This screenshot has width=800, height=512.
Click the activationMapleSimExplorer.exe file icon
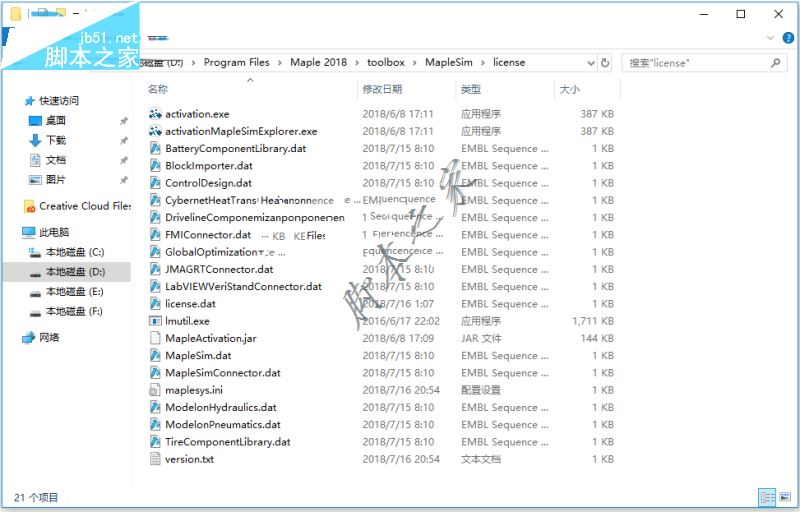tap(155, 131)
